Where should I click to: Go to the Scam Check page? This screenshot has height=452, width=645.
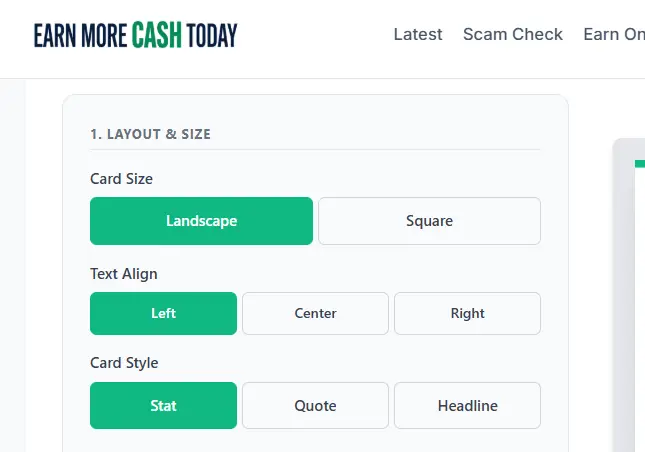(x=513, y=34)
